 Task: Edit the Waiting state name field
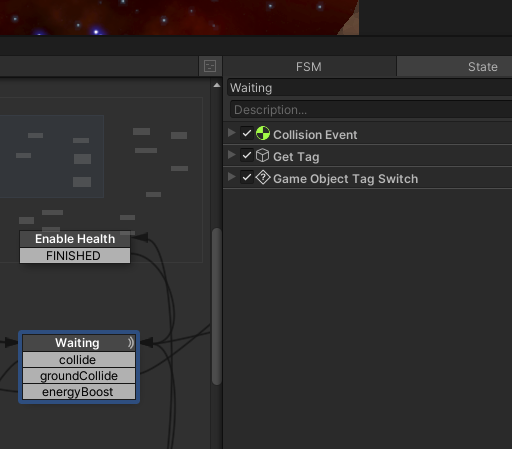370,88
